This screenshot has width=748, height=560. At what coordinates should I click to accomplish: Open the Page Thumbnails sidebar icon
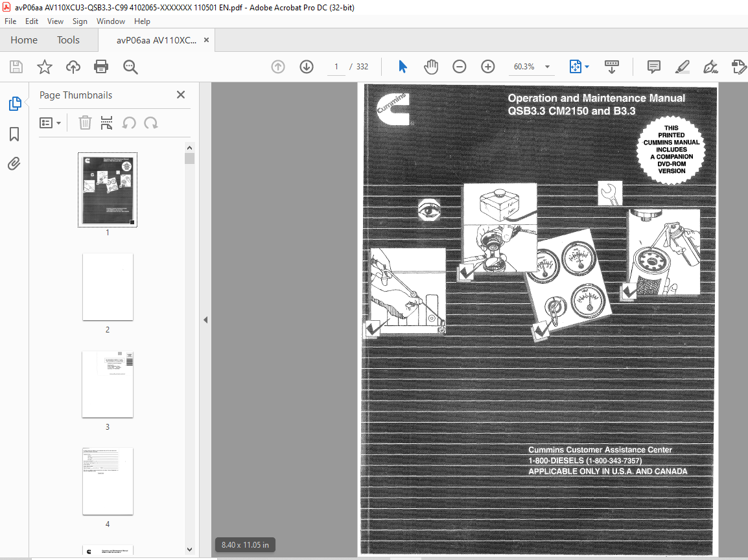click(x=15, y=104)
